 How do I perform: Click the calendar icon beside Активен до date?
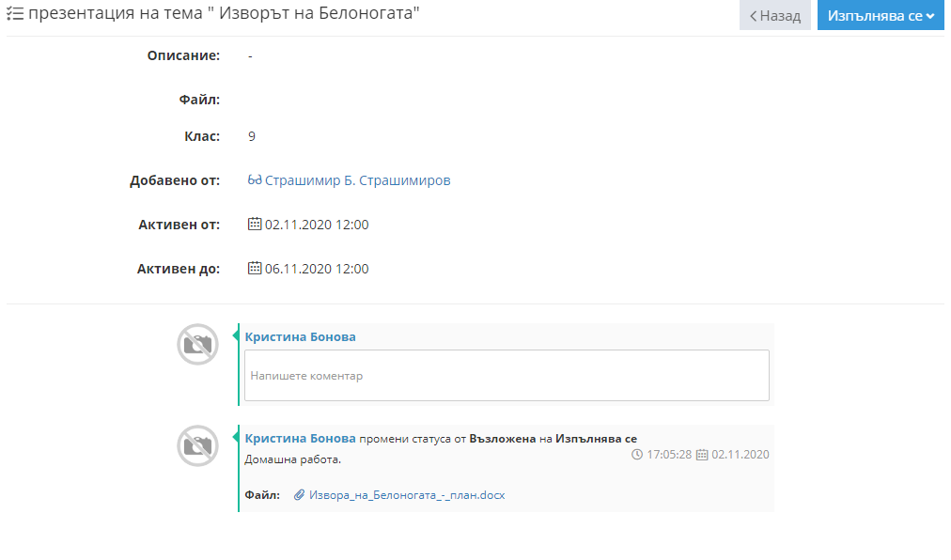(255, 268)
